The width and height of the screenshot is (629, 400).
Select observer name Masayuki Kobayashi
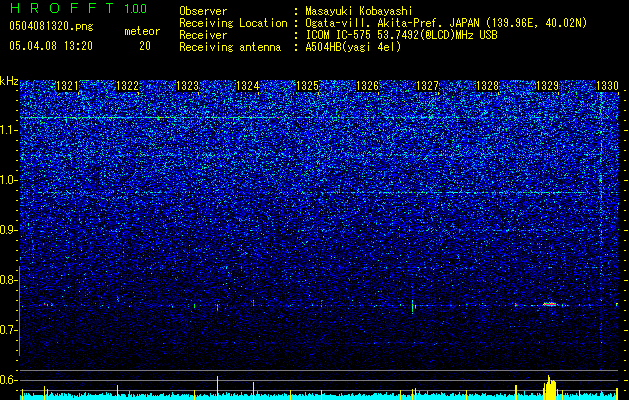pyautogui.click(x=359, y=11)
